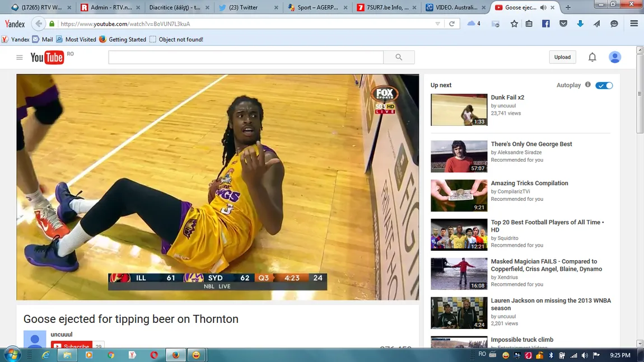Click the paper plane share icon
Viewport: 644px width, 362px height.
(597, 24)
